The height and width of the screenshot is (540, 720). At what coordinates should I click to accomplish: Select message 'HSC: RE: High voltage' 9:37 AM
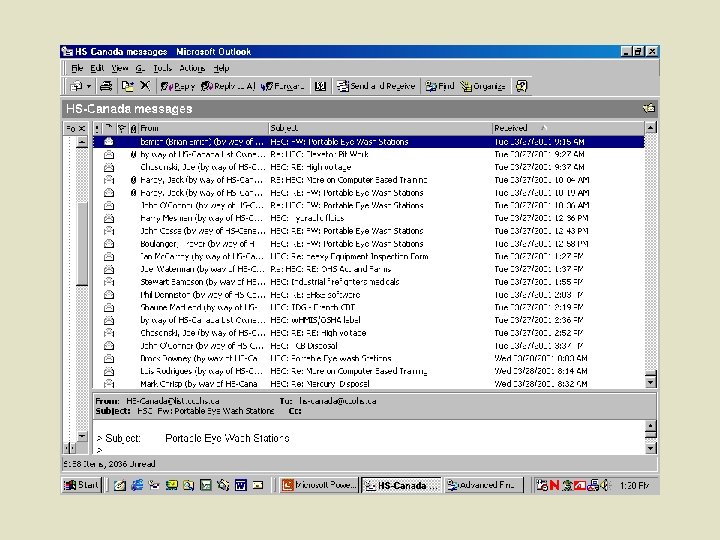368,167
